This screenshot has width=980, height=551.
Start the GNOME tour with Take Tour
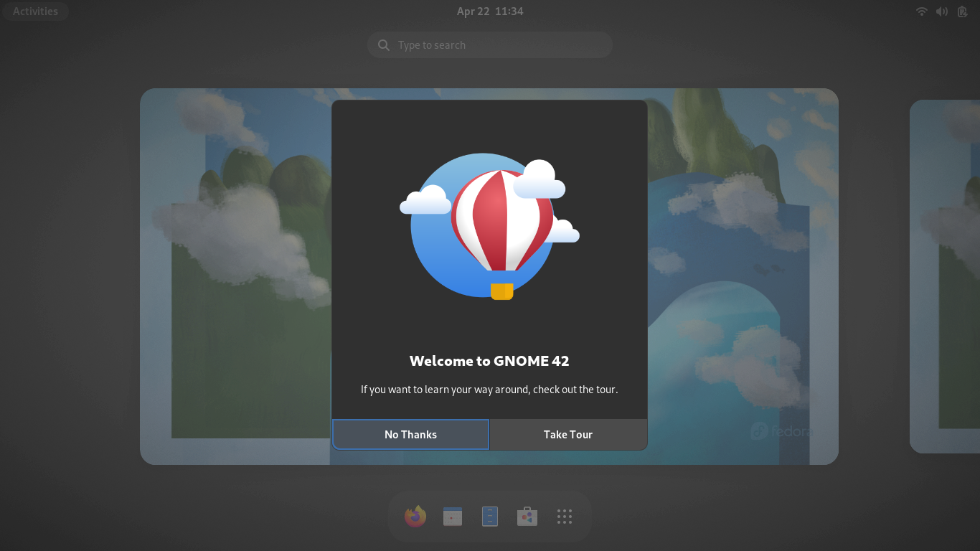568,435
